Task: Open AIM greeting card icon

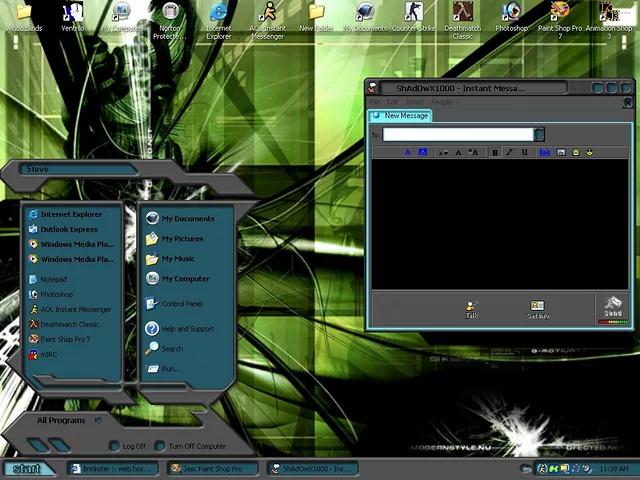Action: (x=576, y=152)
